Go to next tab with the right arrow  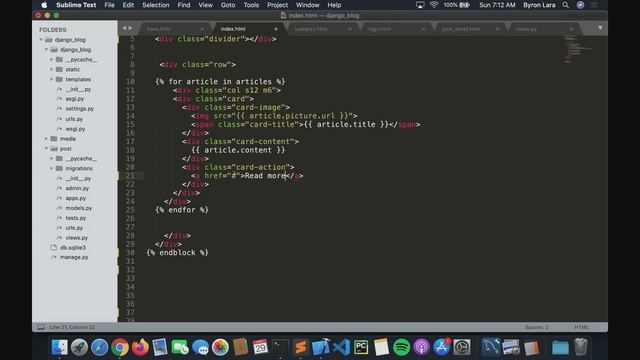click(x=131, y=28)
